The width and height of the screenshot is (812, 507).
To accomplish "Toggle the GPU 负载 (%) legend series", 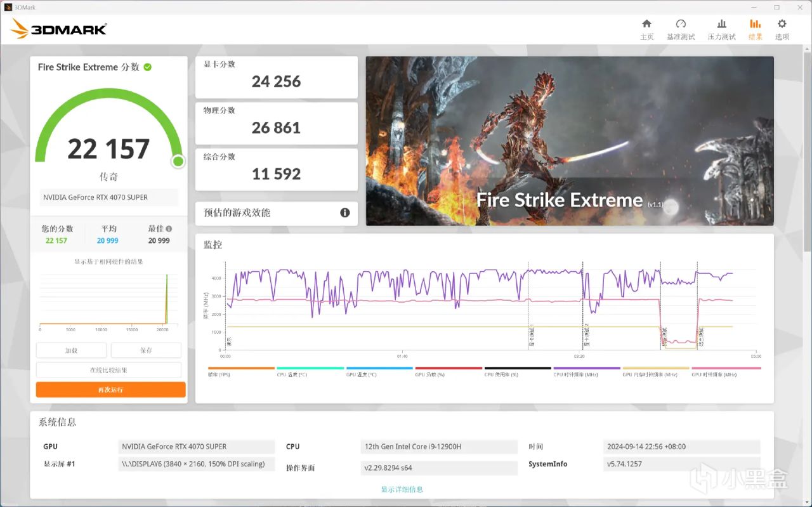I will [449, 372].
